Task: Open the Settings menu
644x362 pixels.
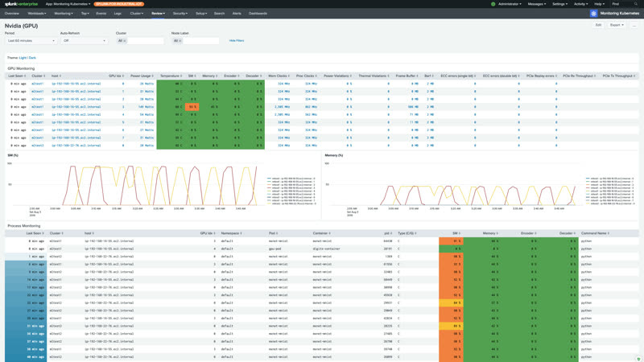Action: click(559, 4)
